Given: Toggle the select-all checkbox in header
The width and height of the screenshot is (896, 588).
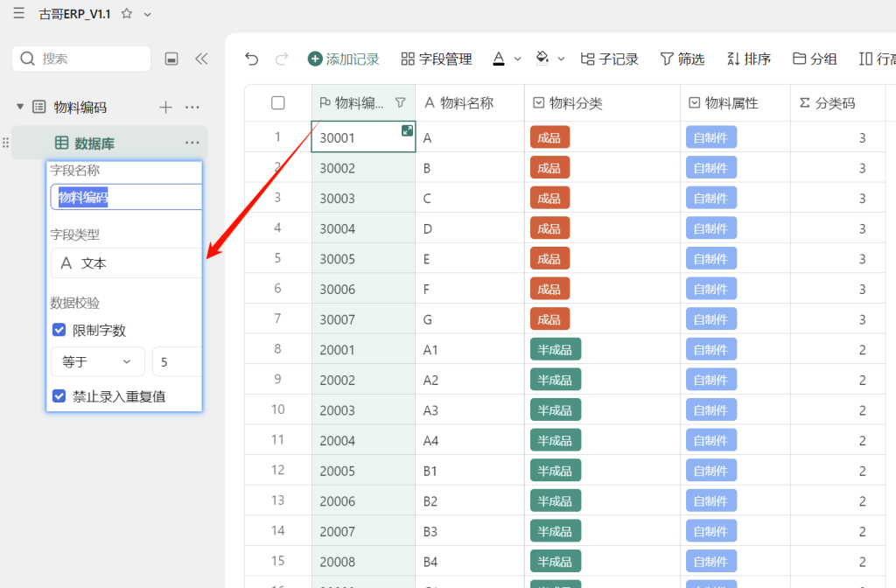Looking at the screenshot, I should (277, 103).
